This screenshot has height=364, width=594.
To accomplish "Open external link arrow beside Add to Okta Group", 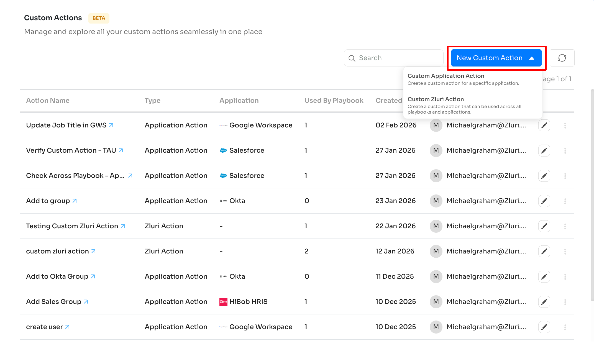I will 93,276.
